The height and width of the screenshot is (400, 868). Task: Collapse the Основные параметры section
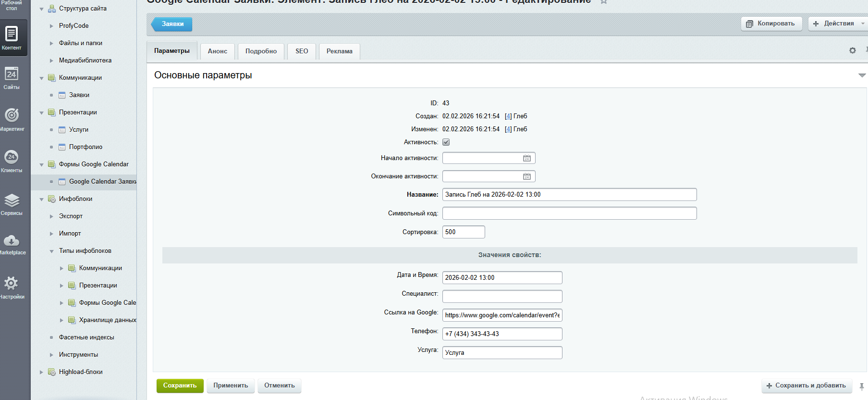click(862, 75)
